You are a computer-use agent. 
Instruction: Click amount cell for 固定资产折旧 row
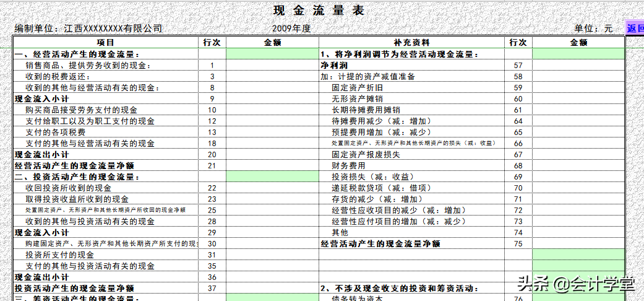coord(578,87)
